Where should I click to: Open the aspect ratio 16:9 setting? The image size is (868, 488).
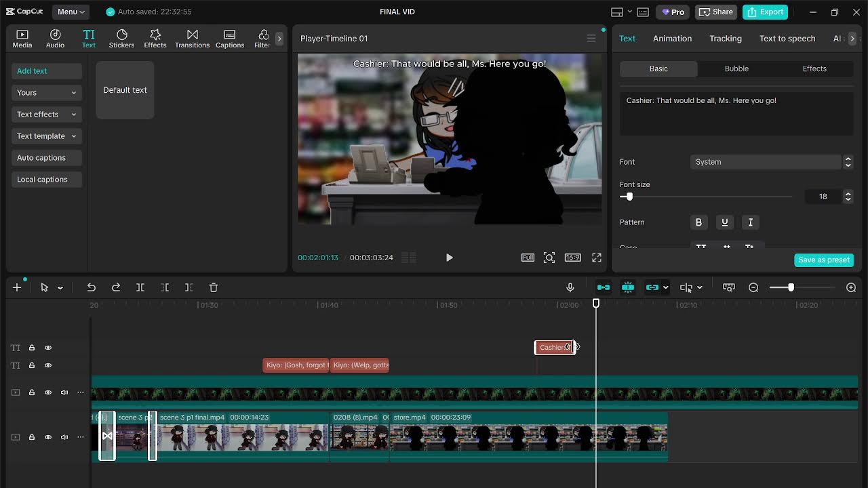click(x=572, y=258)
